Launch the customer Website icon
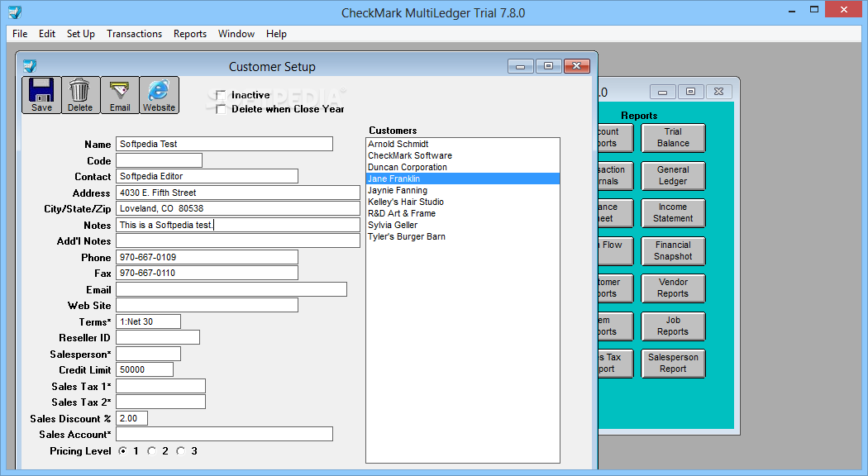868x476 pixels. point(159,95)
